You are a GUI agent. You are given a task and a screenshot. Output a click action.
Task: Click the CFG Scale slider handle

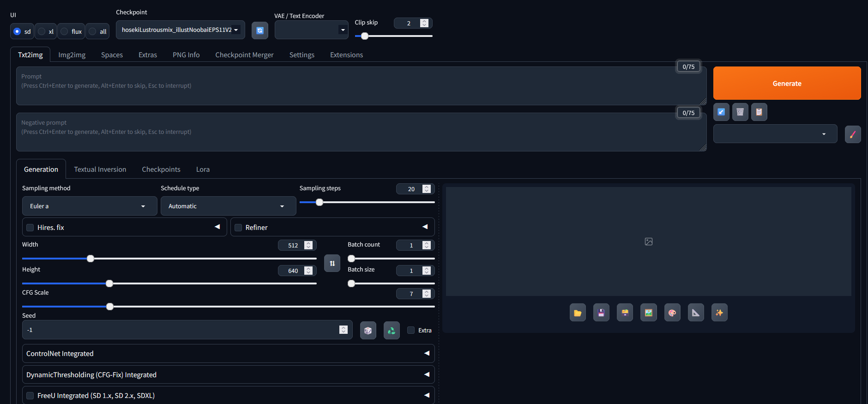[x=110, y=307]
